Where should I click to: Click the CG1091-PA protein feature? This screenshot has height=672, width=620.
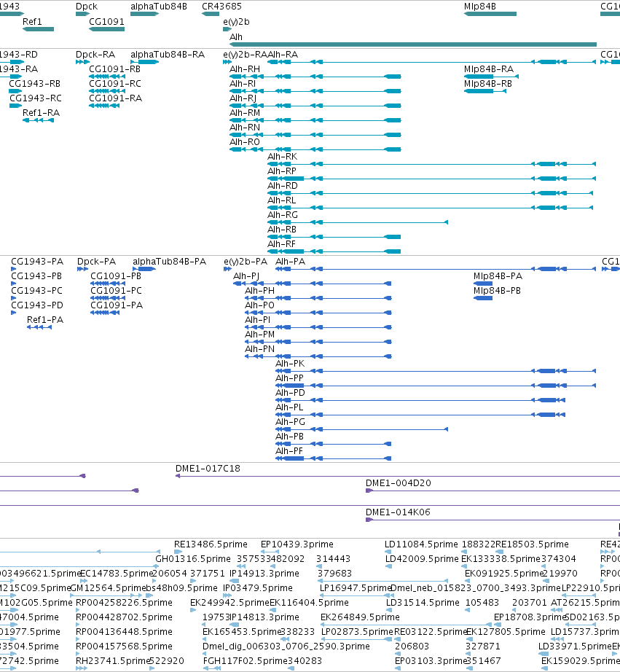click(x=105, y=313)
